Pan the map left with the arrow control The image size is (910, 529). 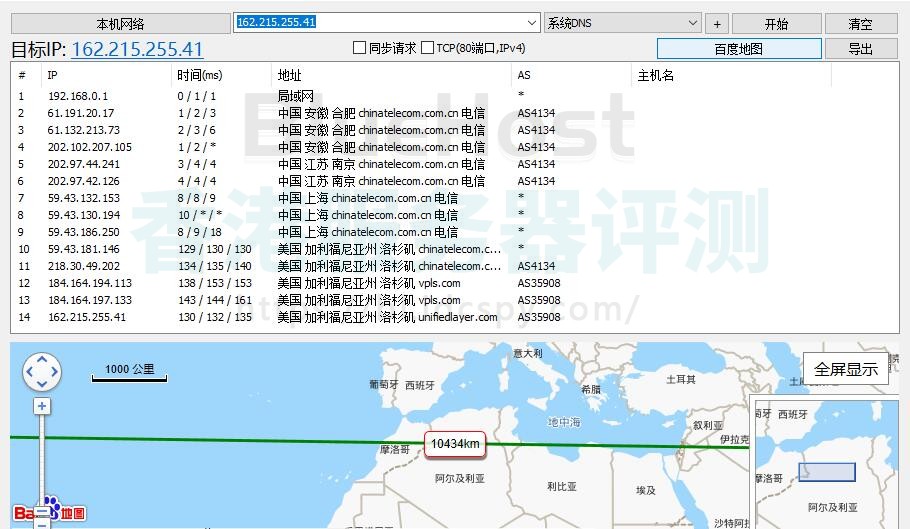pos(29,373)
